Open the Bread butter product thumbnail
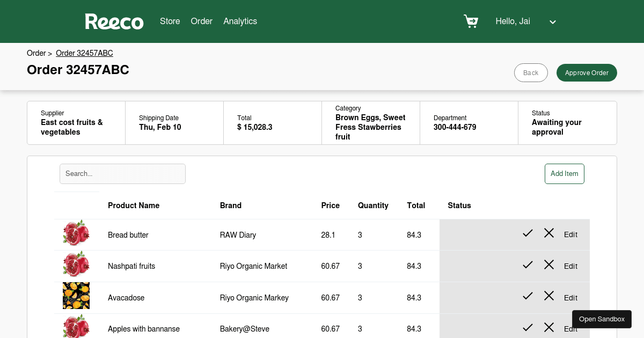The height and width of the screenshot is (338, 644). pyautogui.click(x=76, y=233)
